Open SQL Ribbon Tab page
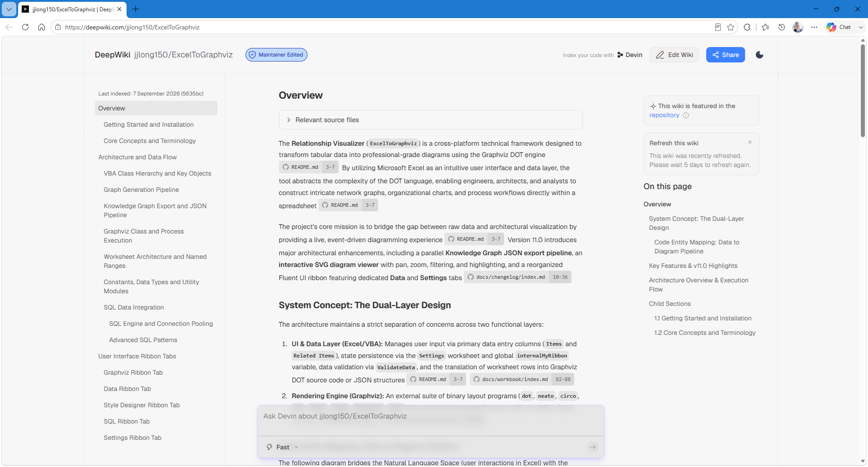The width and height of the screenshot is (868, 467). pos(127,421)
